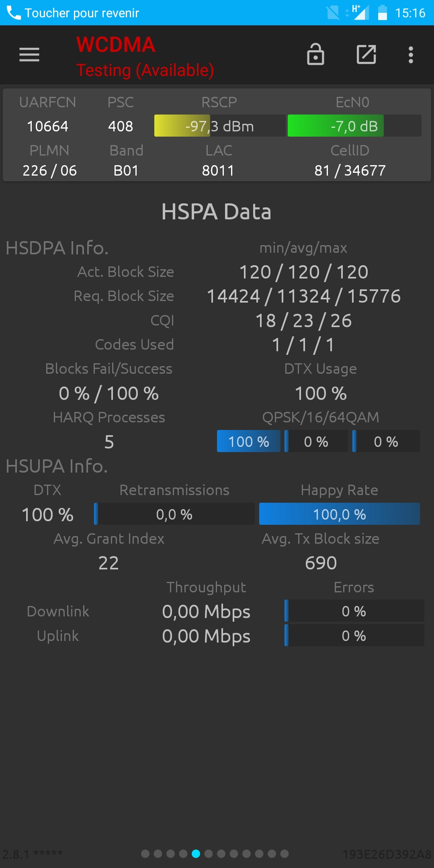Tap the highlighted cyan page dot
This screenshot has height=868, width=434.
click(196, 854)
